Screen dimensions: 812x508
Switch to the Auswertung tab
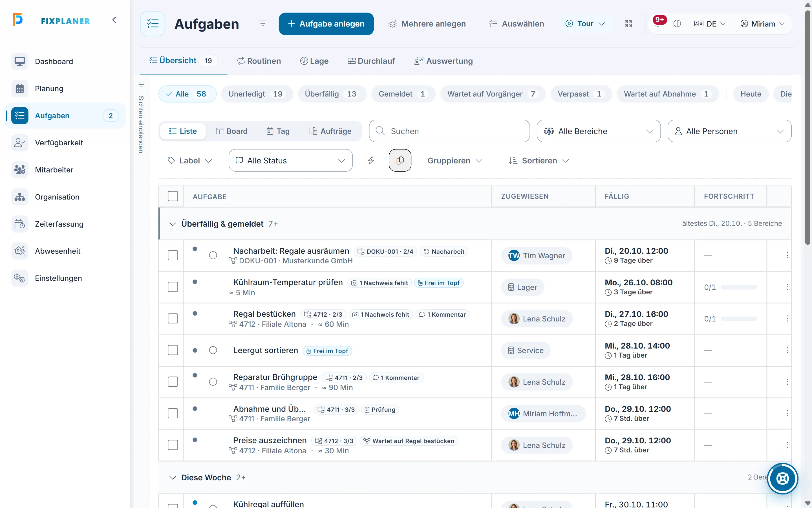coord(443,61)
